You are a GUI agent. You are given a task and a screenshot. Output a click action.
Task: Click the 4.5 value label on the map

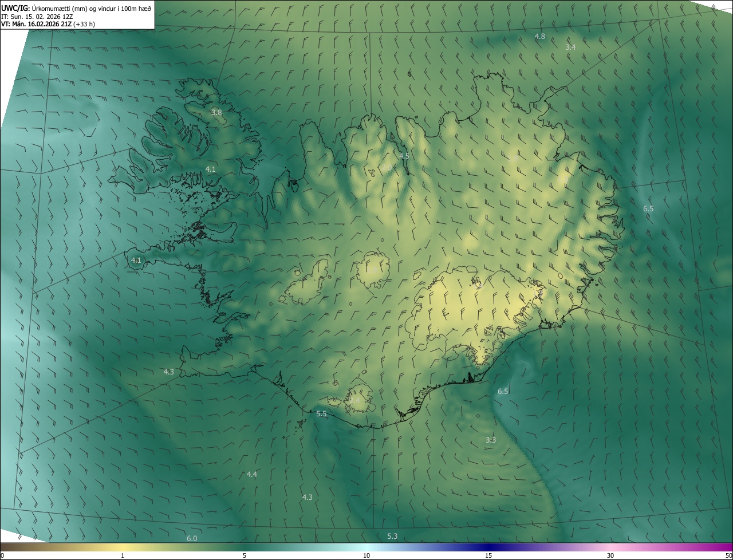coord(404,156)
